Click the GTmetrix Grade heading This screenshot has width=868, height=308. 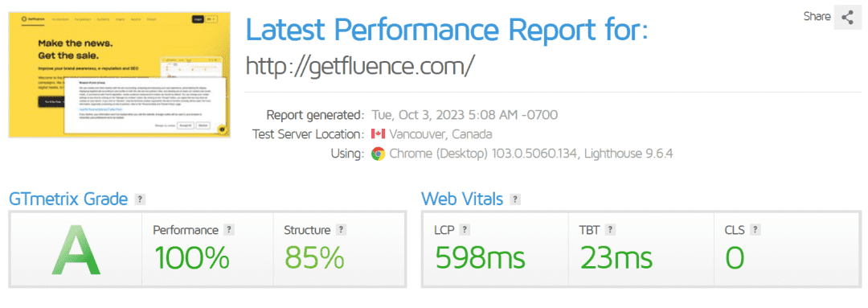coord(68,199)
